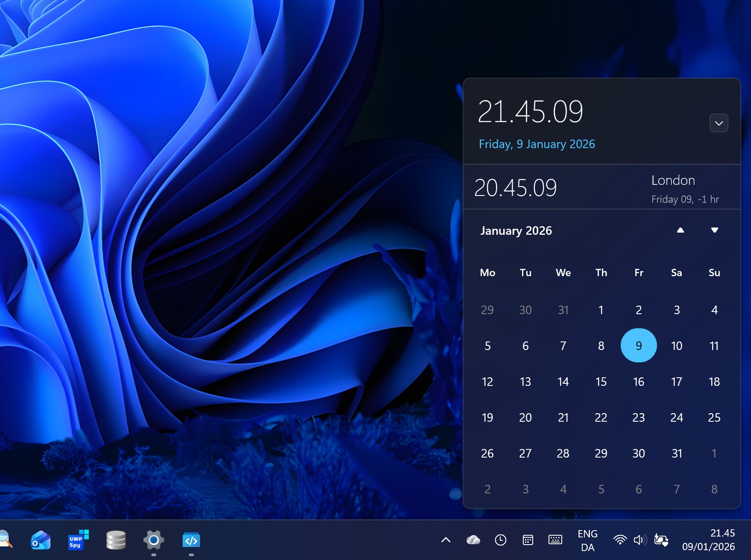Screen dimensions: 751x560
Task: Open Outlook from the taskbar
Action: [x=41, y=540]
